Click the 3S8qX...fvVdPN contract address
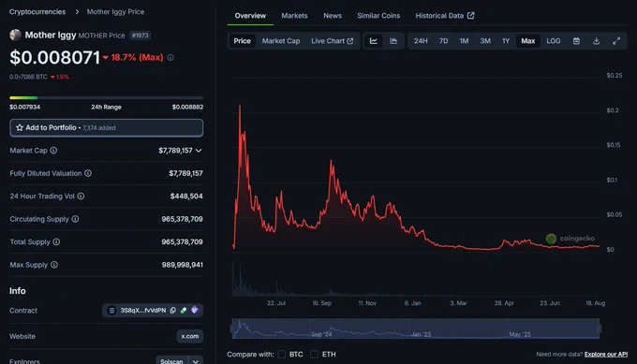This screenshot has height=364, width=637. click(143, 311)
